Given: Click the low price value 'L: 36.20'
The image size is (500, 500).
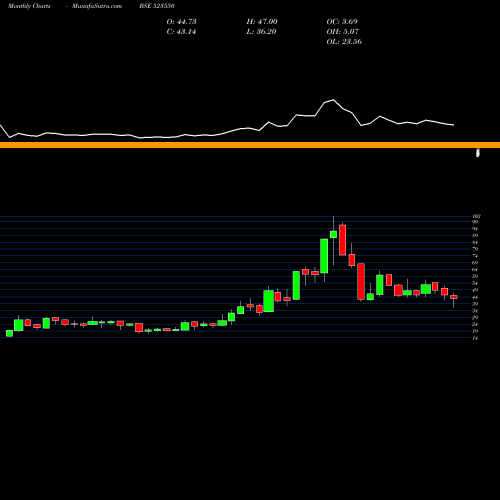Looking at the screenshot, I should tap(261, 32).
